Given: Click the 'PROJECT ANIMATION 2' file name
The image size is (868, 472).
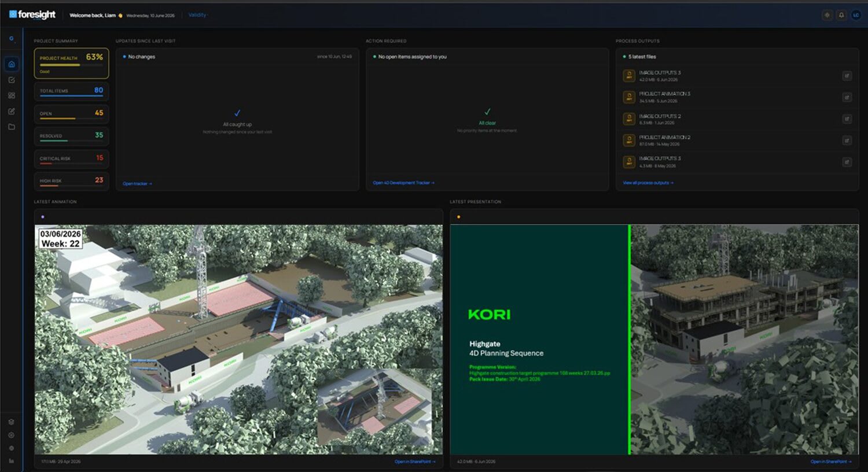Looking at the screenshot, I should tap(664, 137).
